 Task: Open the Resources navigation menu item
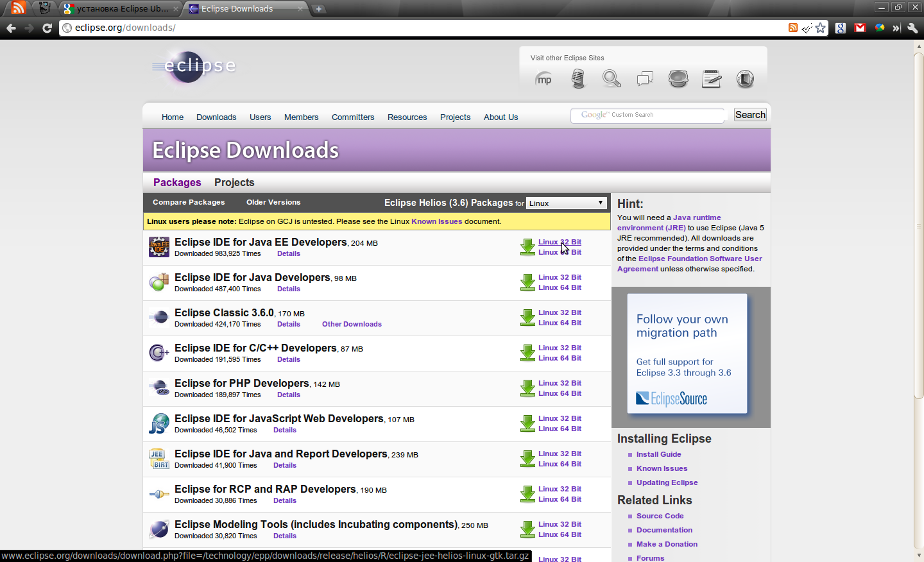click(407, 117)
